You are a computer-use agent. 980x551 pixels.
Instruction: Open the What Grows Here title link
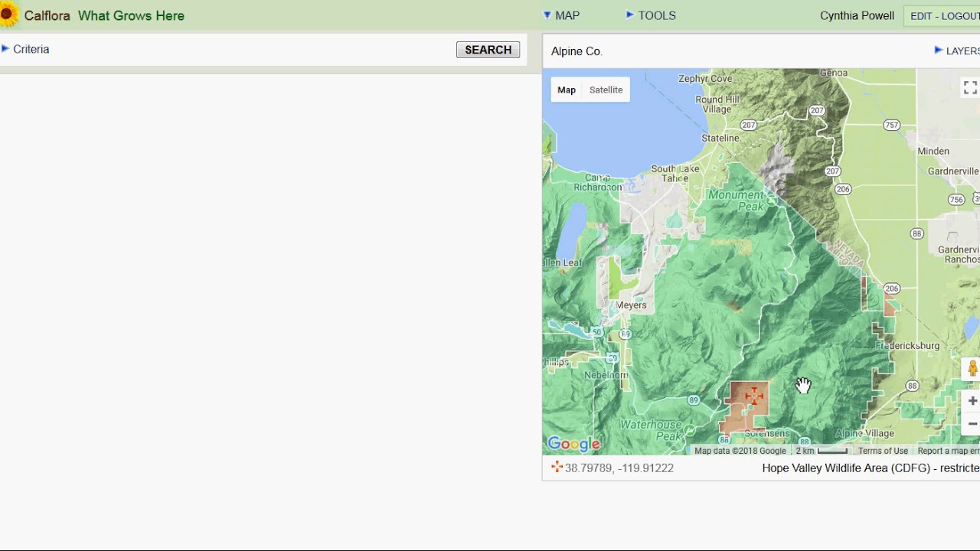click(131, 15)
